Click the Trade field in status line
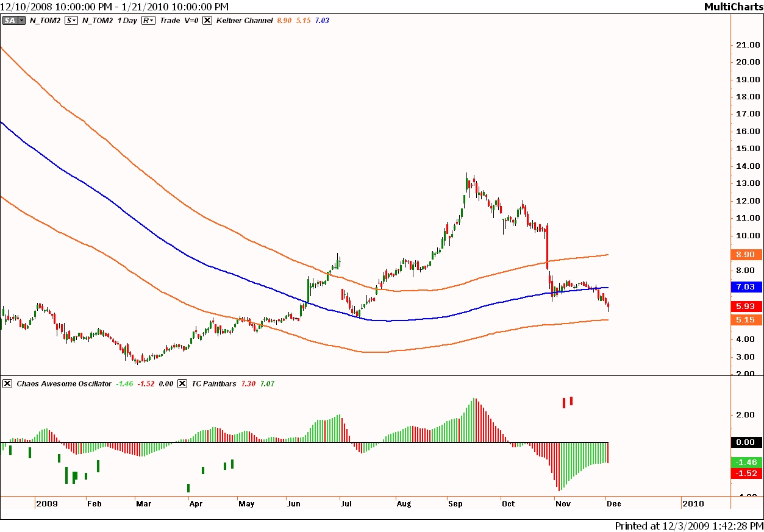The image size is (764, 532). [x=170, y=20]
